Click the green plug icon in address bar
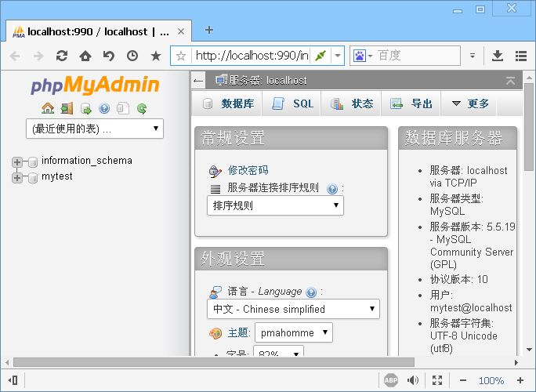Screen dimensions: 536x392 [321, 56]
